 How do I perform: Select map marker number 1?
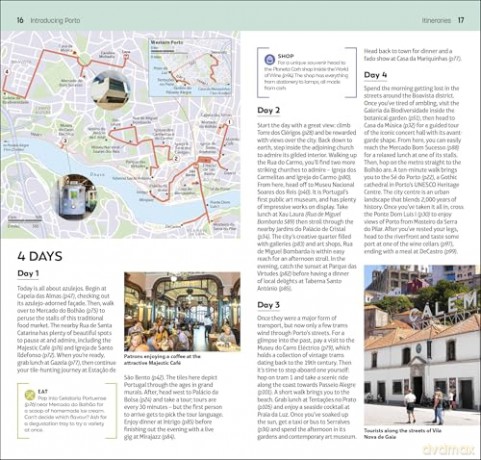pos(229,123)
